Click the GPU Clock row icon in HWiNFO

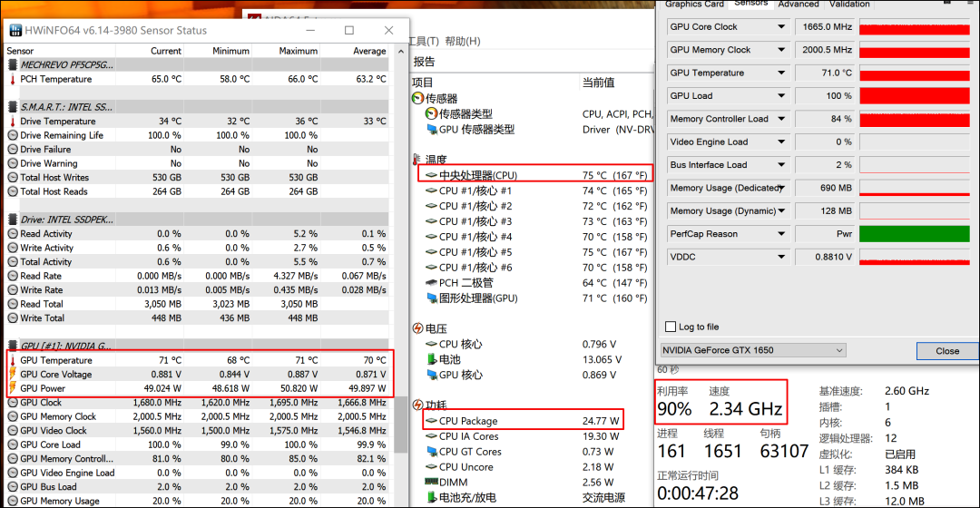(x=13, y=403)
